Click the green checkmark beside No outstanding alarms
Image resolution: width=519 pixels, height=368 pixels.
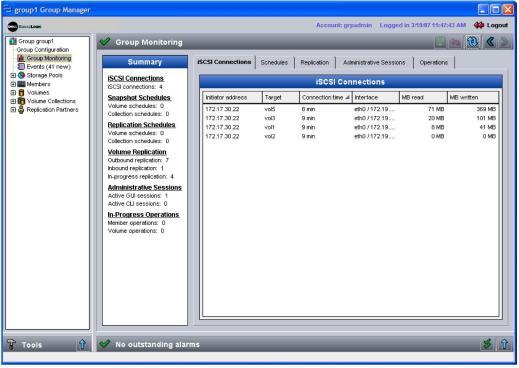pos(105,344)
